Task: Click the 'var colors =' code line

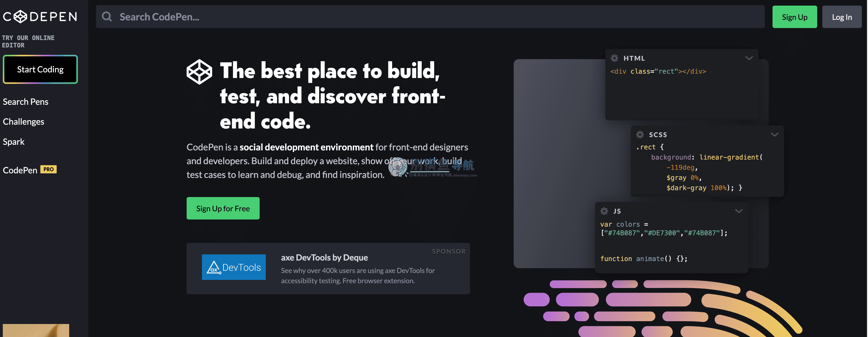Action: [624, 224]
